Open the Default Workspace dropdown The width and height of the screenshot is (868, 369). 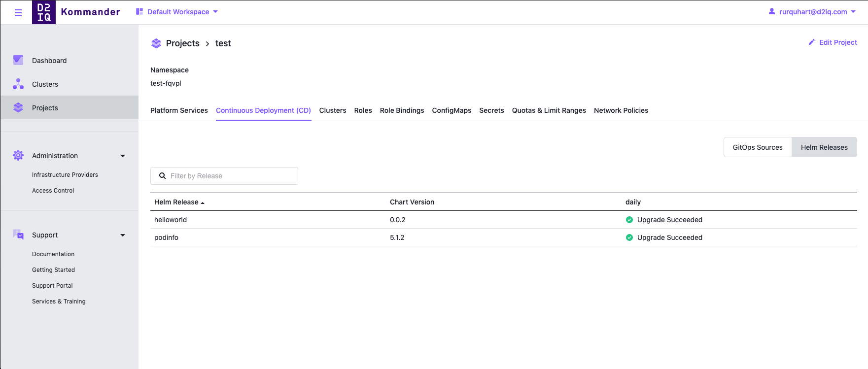coord(177,12)
